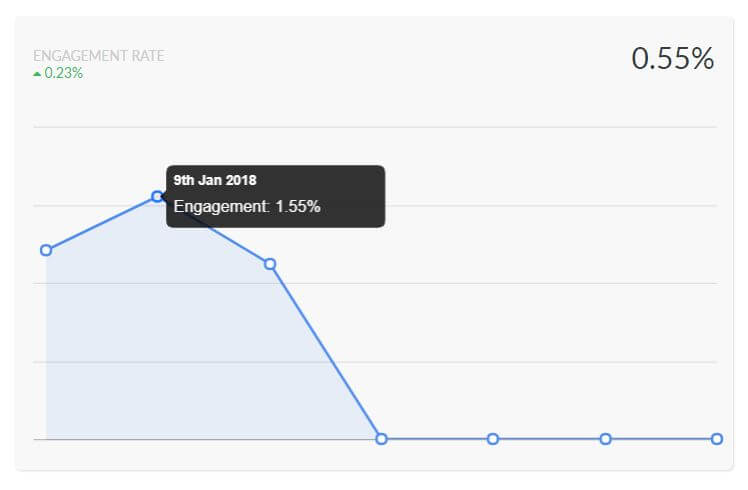Click the 9th Jan 2018 tooltip date

coord(215,180)
